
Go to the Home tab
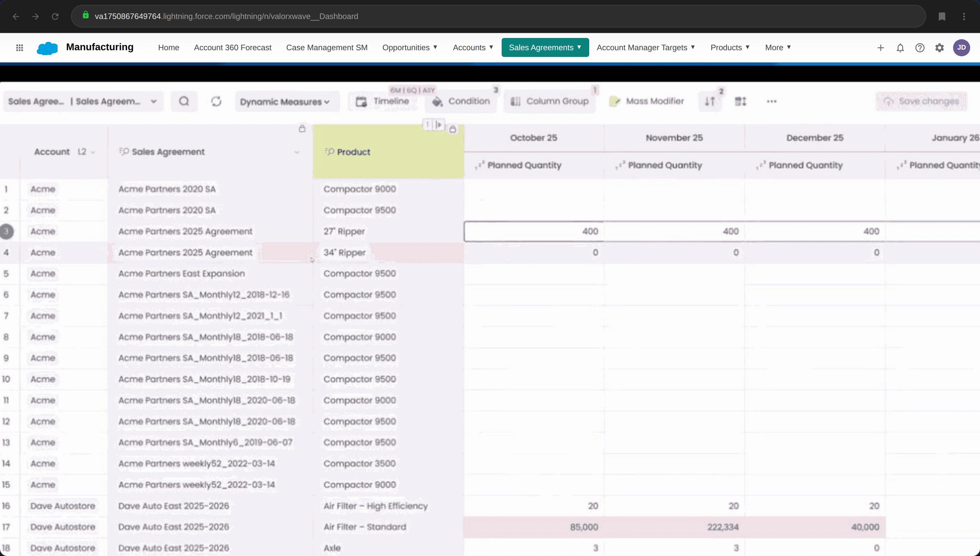(x=168, y=47)
